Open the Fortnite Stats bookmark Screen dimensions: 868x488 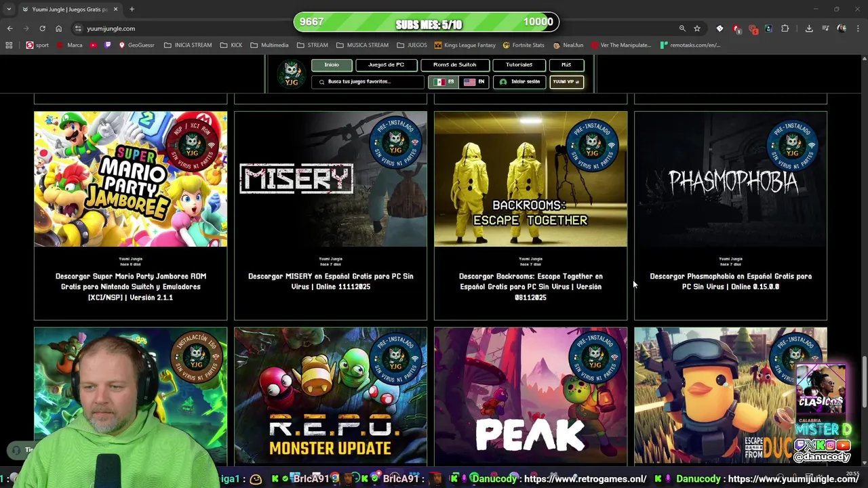click(524, 45)
